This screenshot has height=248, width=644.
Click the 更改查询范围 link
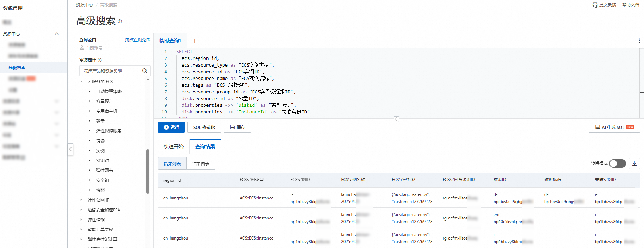(138, 40)
